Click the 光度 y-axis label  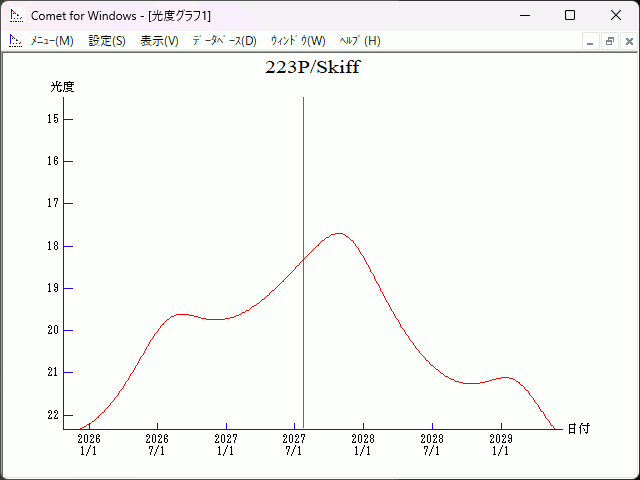tap(62, 87)
